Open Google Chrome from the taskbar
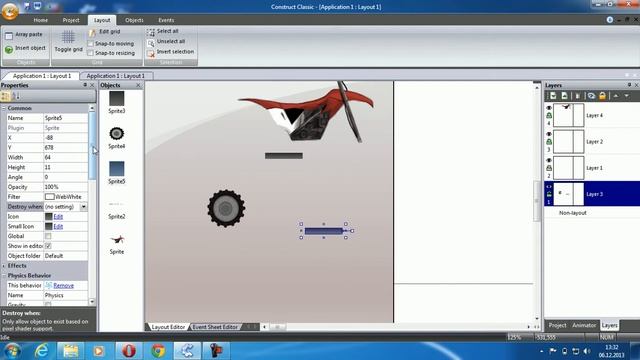The height and width of the screenshot is (360, 640). click(x=158, y=351)
